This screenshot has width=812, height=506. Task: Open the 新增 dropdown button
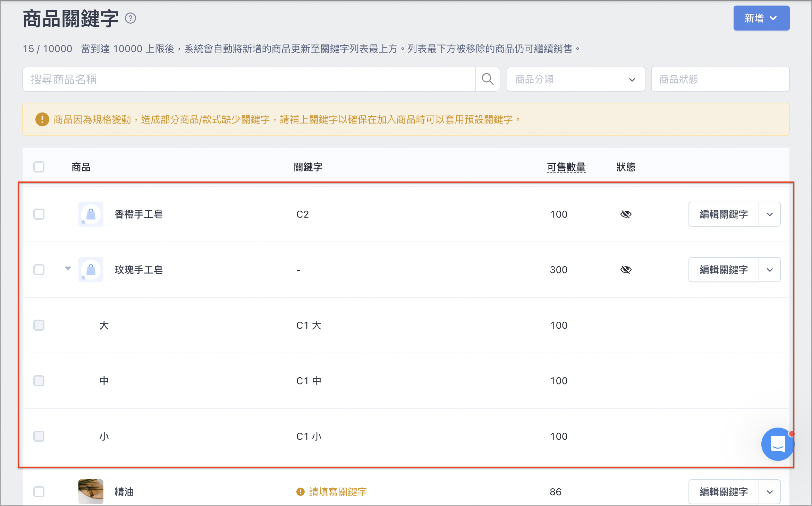(761, 18)
